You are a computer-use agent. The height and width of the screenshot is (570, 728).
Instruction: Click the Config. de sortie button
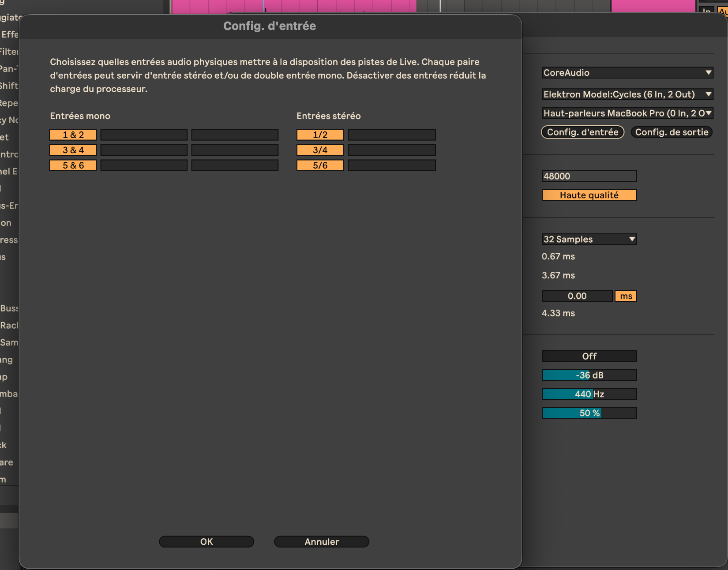pos(672,132)
